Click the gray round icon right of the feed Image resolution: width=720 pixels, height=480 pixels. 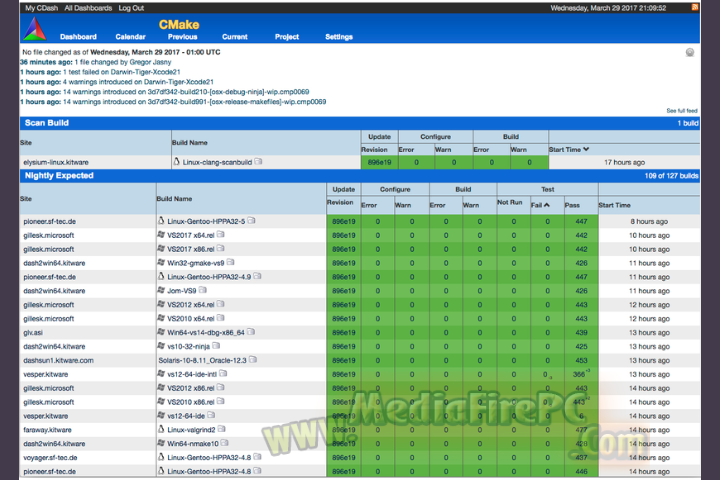[690, 52]
